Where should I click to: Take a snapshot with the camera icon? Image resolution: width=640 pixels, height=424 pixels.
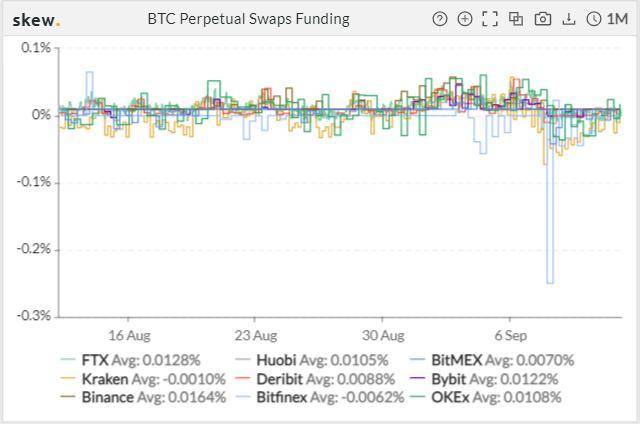tap(542, 19)
